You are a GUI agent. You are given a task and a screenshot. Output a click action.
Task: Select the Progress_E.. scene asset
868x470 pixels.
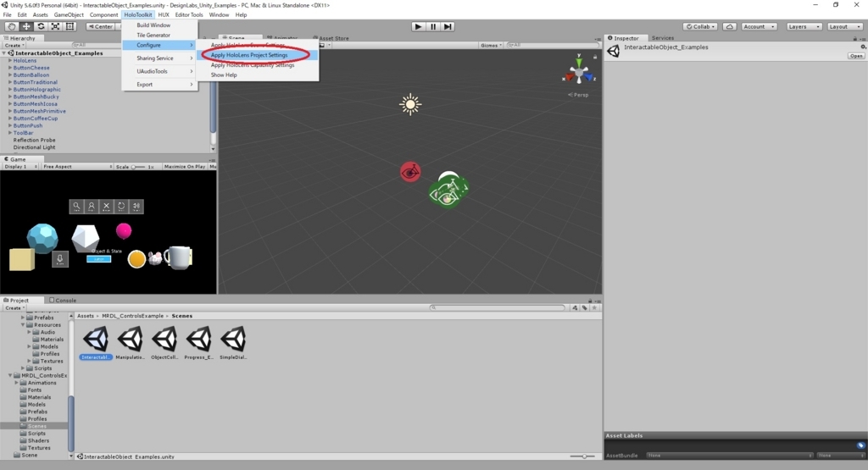click(198, 343)
